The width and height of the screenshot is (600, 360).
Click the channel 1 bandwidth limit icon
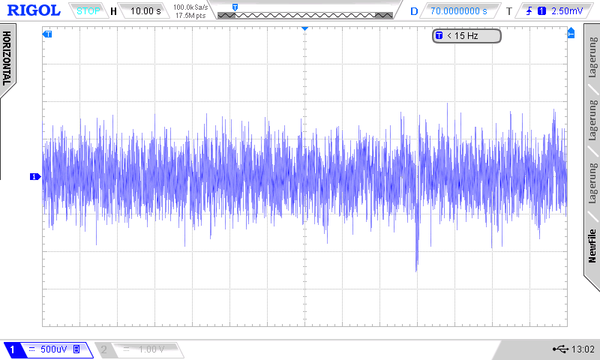(x=77, y=349)
